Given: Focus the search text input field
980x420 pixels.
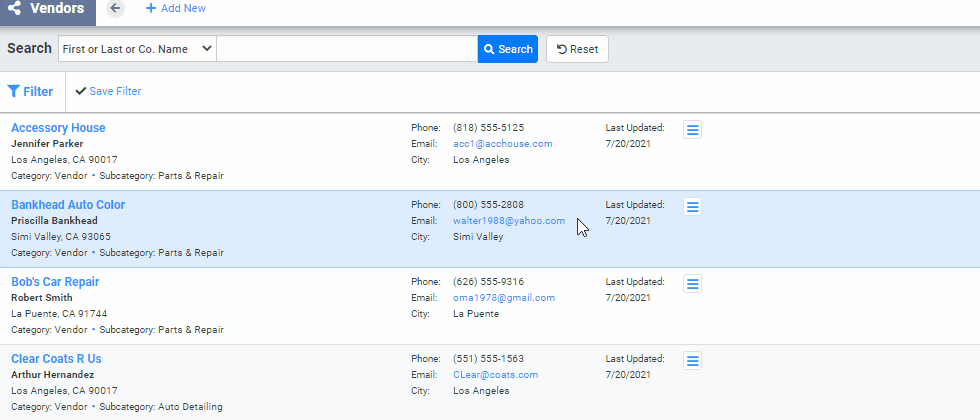Looking at the screenshot, I should 346,49.
